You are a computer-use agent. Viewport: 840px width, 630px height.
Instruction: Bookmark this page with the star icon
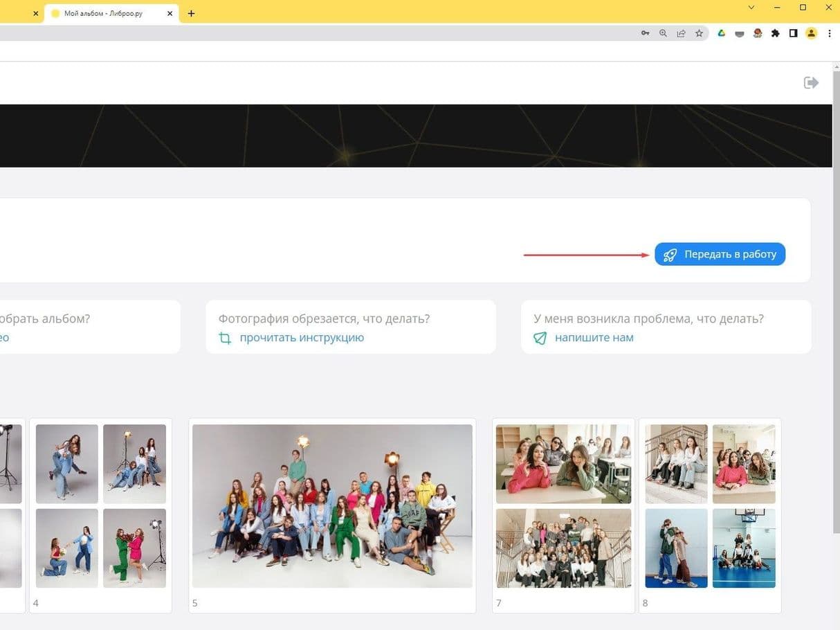pos(699,33)
